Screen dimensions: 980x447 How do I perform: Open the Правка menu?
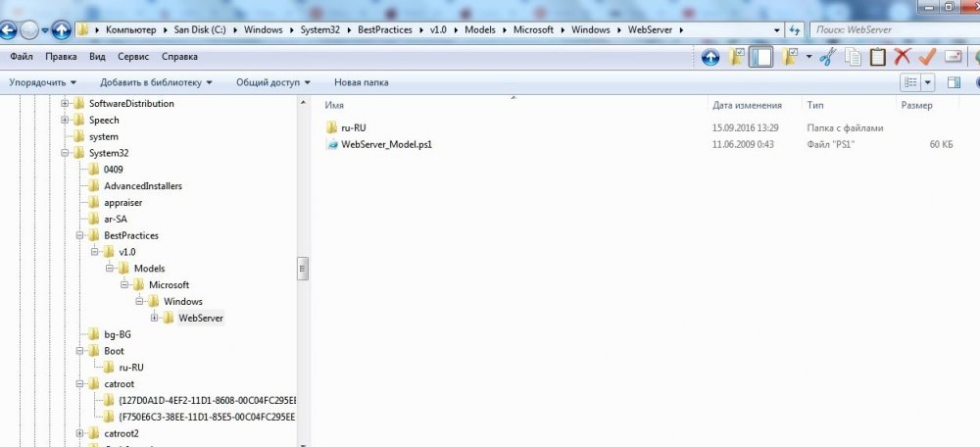[x=61, y=56]
